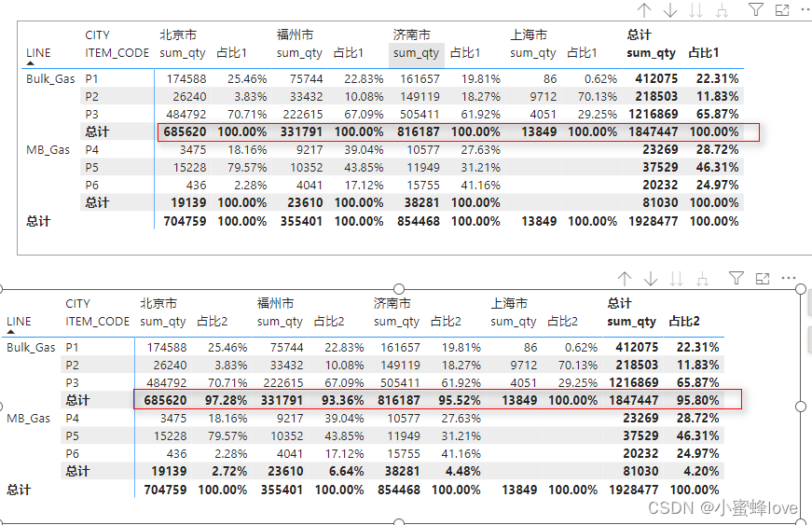Open more options on bottom matrix
This screenshot has width=812, height=525.
click(788, 278)
